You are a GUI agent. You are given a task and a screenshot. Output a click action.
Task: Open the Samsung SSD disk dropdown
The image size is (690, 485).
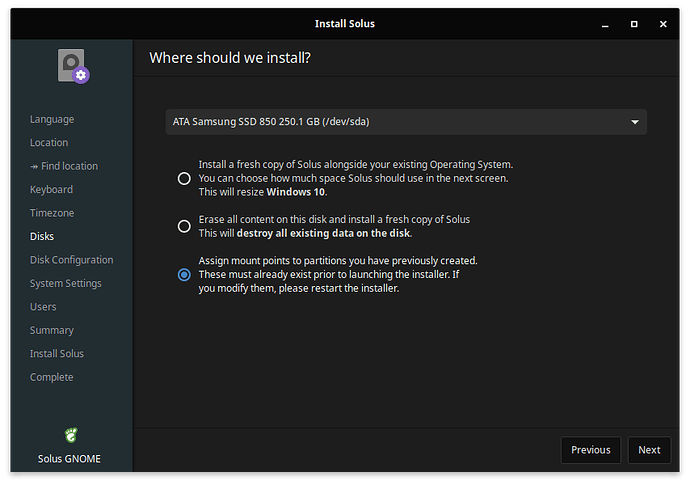(406, 122)
